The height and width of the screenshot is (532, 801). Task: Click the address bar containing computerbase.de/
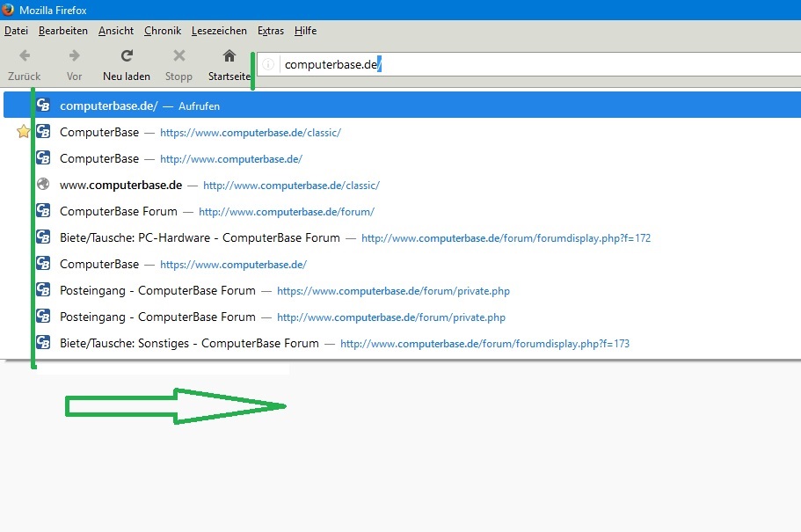point(528,64)
